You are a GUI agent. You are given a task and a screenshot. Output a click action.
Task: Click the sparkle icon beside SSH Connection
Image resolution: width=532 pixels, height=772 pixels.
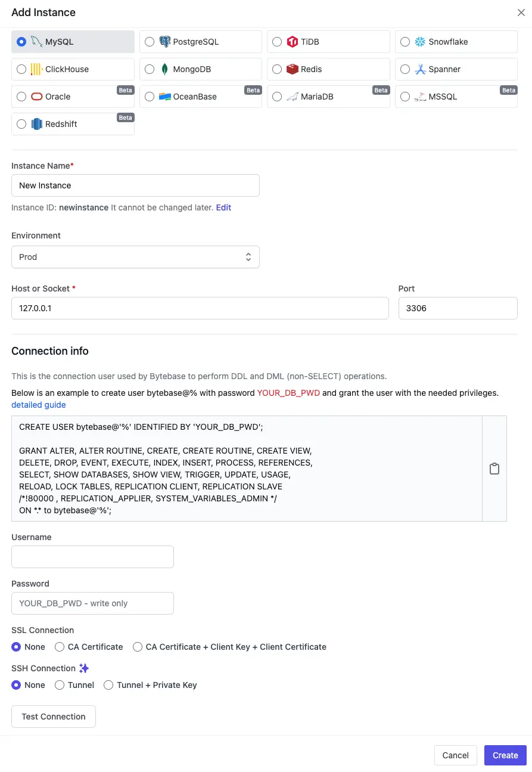84,668
